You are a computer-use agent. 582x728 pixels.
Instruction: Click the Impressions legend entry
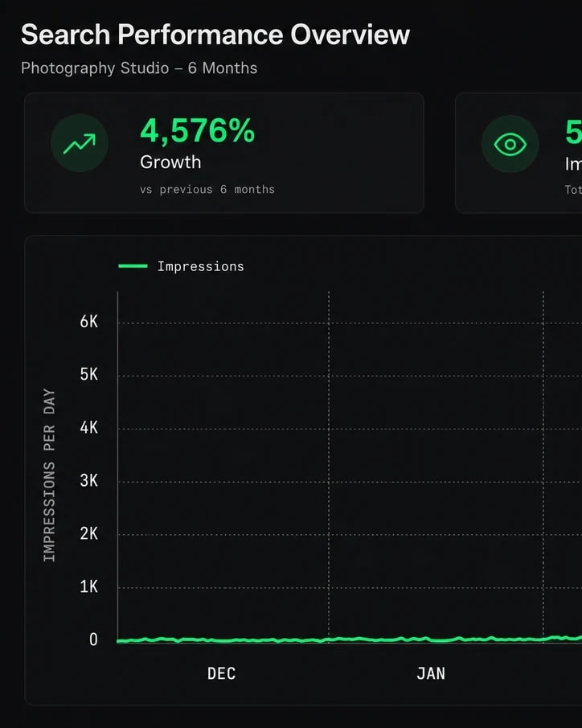(x=181, y=266)
